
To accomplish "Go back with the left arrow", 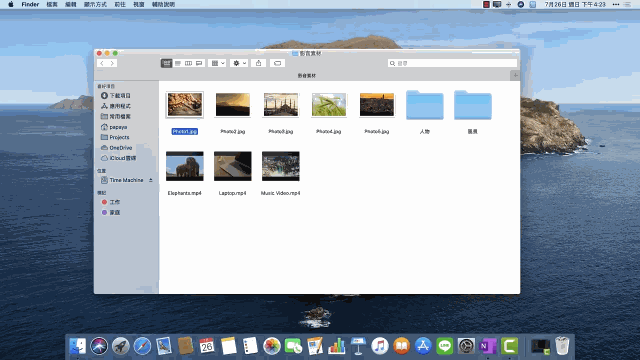I will tap(102, 63).
